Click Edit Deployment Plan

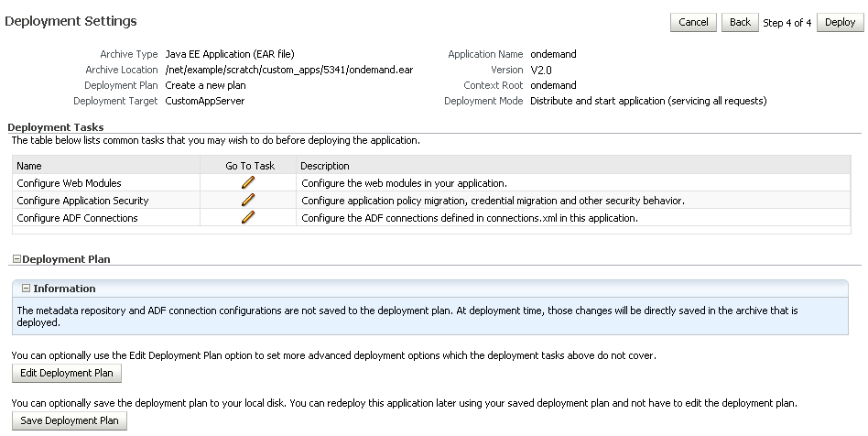[x=67, y=373]
